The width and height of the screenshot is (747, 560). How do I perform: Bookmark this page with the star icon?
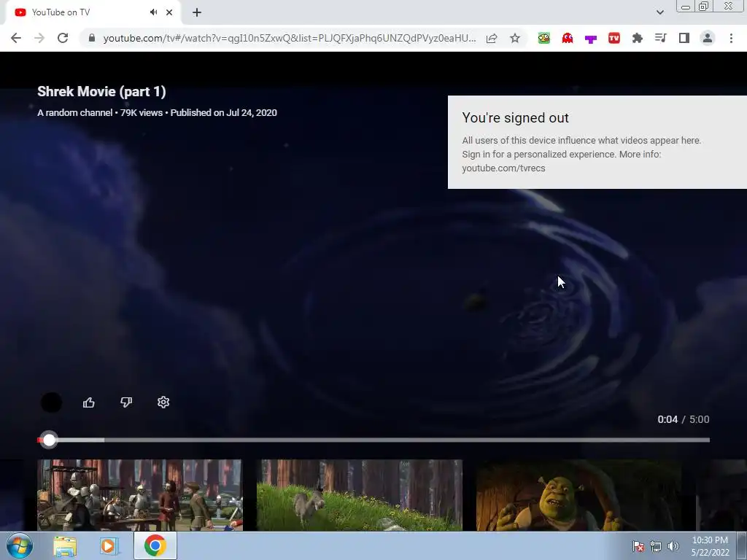(515, 38)
